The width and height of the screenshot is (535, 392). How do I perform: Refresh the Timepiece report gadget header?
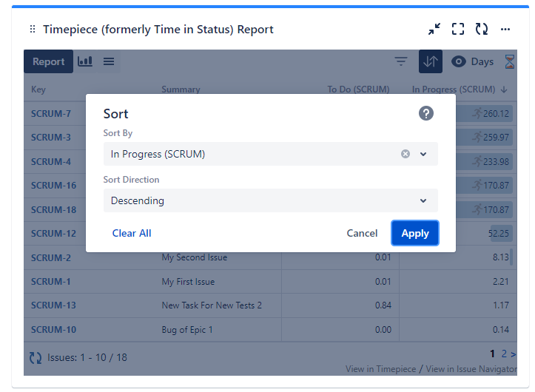click(482, 30)
